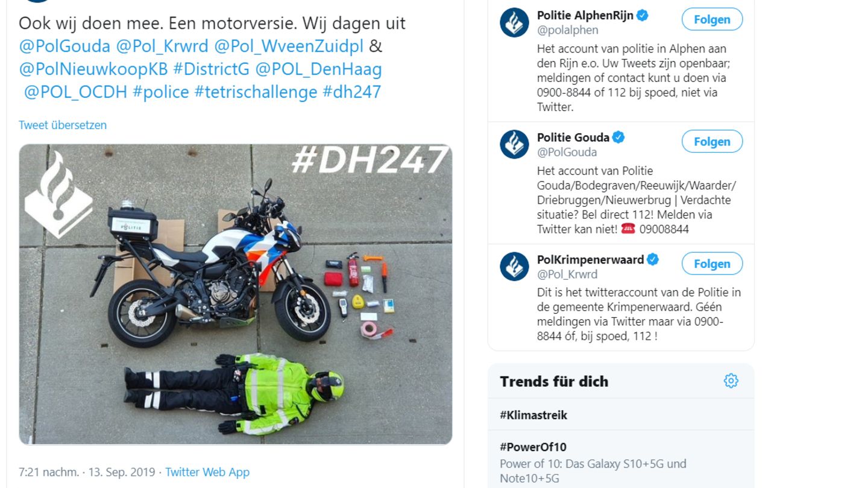Image resolution: width=868 pixels, height=488 pixels.
Task: Click the Twitter Web App source link
Action: tap(207, 472)
